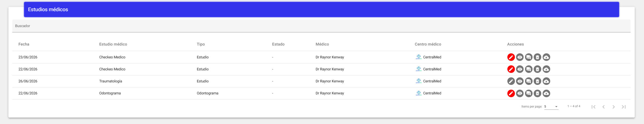Delete the Odontograma study row
This screenshot has width=644, height=124.
pos(537,93)
